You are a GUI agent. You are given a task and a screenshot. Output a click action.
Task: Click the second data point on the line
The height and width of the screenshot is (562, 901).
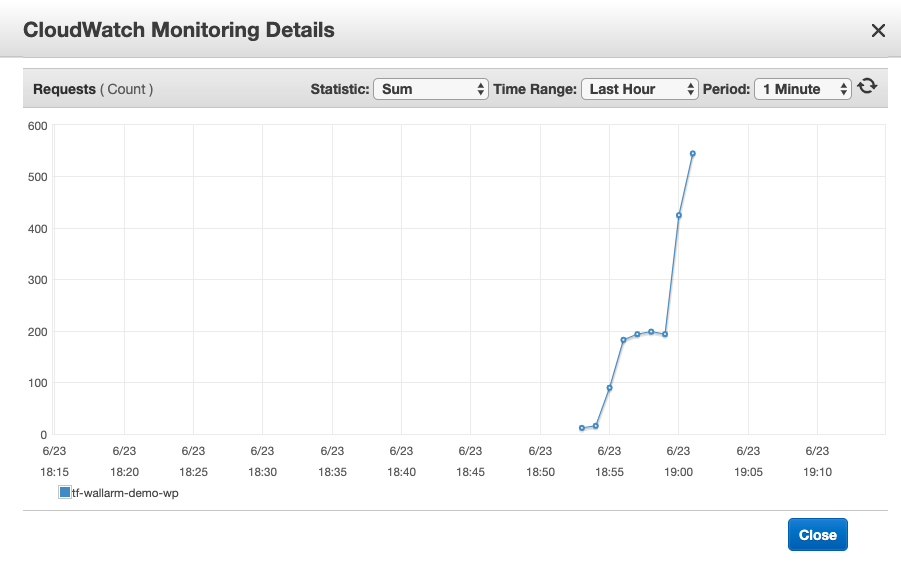[x=596, y=426]
